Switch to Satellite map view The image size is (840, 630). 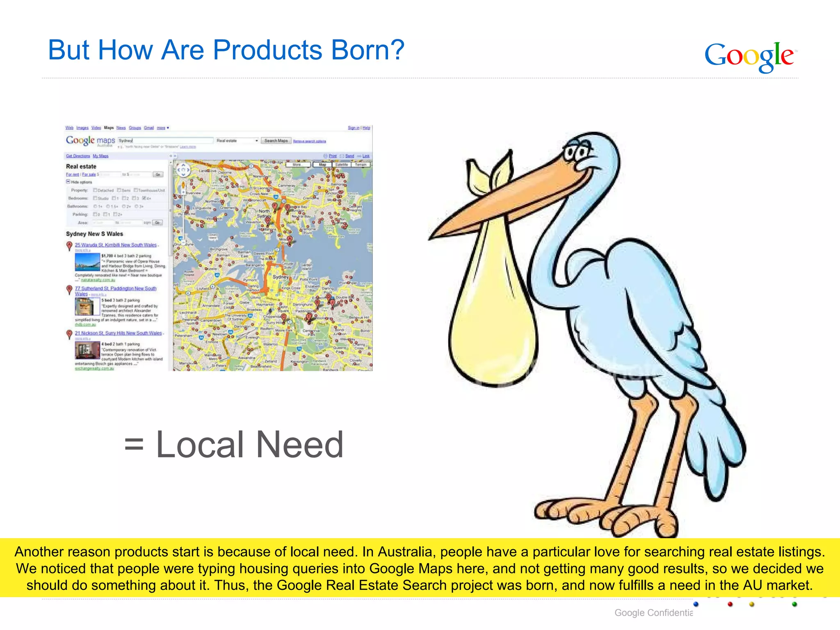341,164
